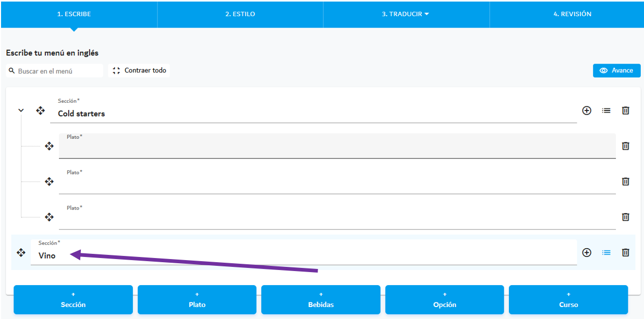Open the list options icon for Cold starters
The image size is (644, 319).
606,111
